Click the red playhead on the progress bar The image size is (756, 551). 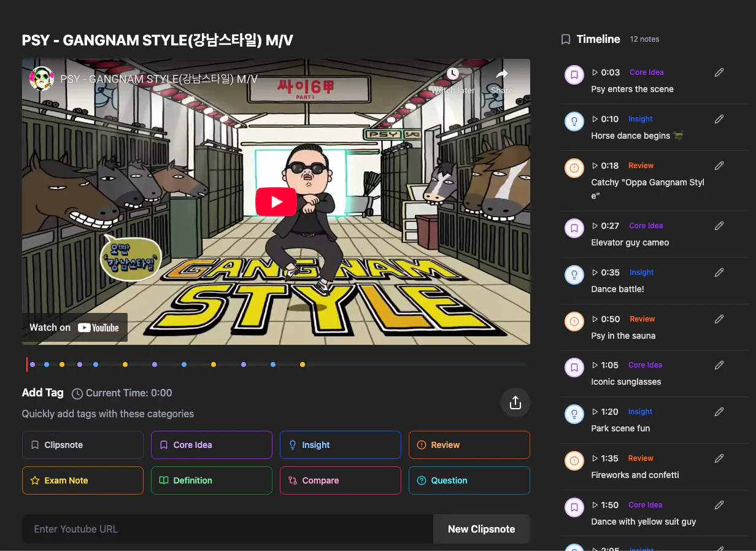click(x=27, y=364)
